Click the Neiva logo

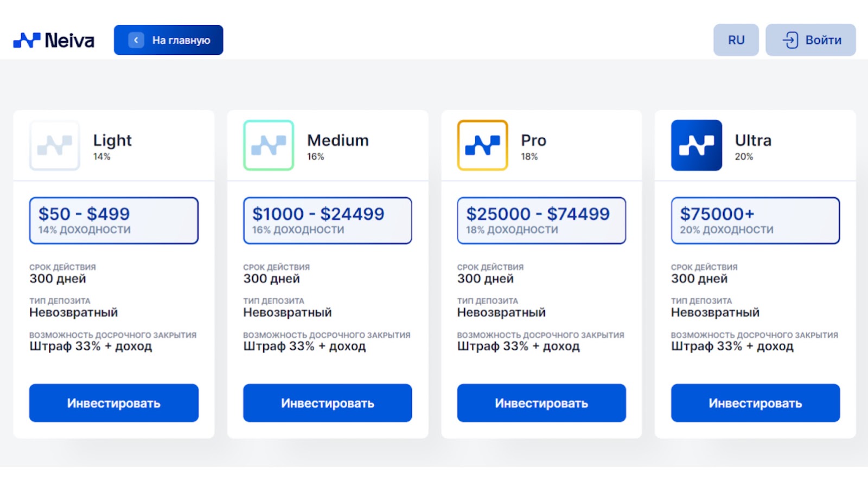coord(54,40)
